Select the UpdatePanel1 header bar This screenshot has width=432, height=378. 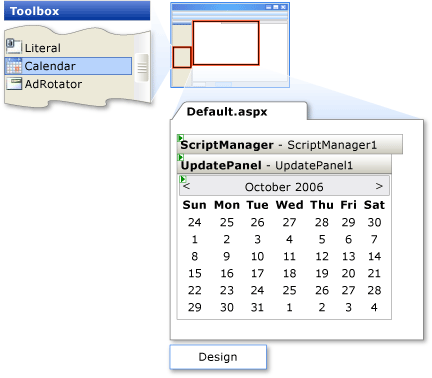coord(284,164)
